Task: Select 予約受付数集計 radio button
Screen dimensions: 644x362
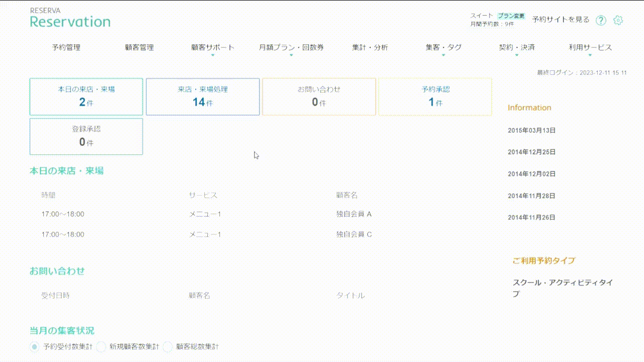Action: pyautogui.click(x=34, y=346)
